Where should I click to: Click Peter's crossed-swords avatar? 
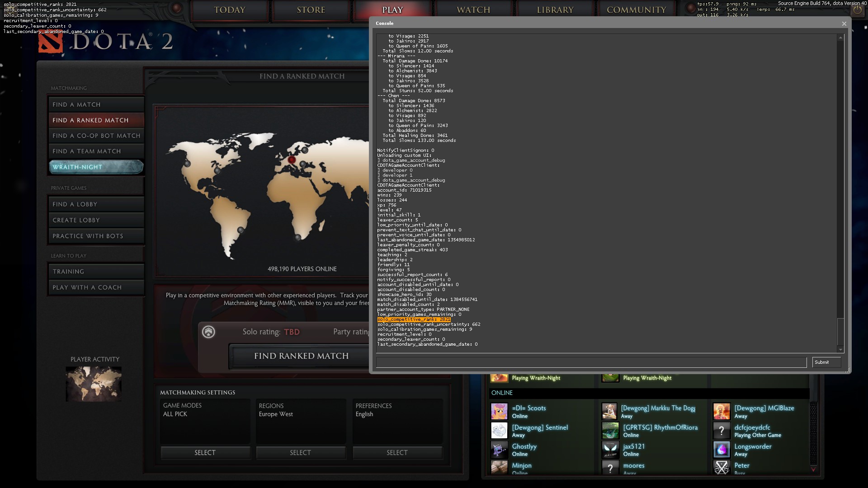point(722,467)
